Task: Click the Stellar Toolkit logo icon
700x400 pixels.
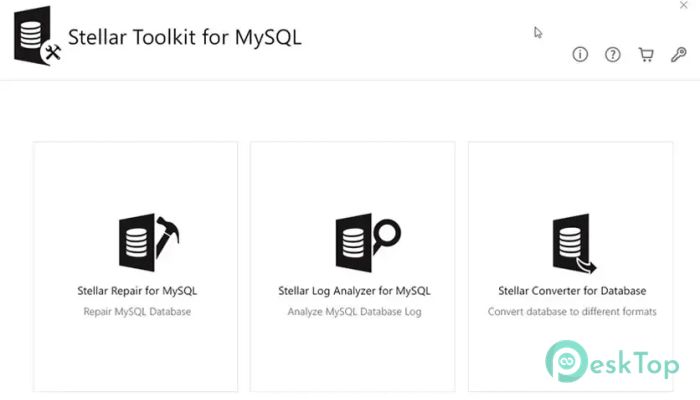Action: [37, 36]
